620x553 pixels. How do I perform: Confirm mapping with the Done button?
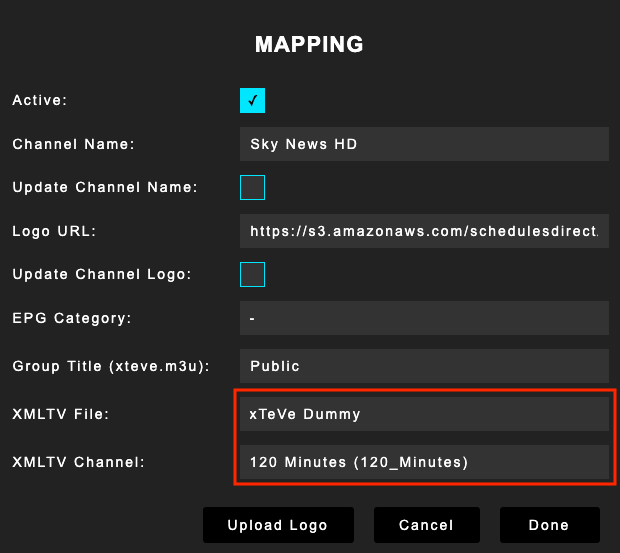pyautogui.click(x=549, y=525)
